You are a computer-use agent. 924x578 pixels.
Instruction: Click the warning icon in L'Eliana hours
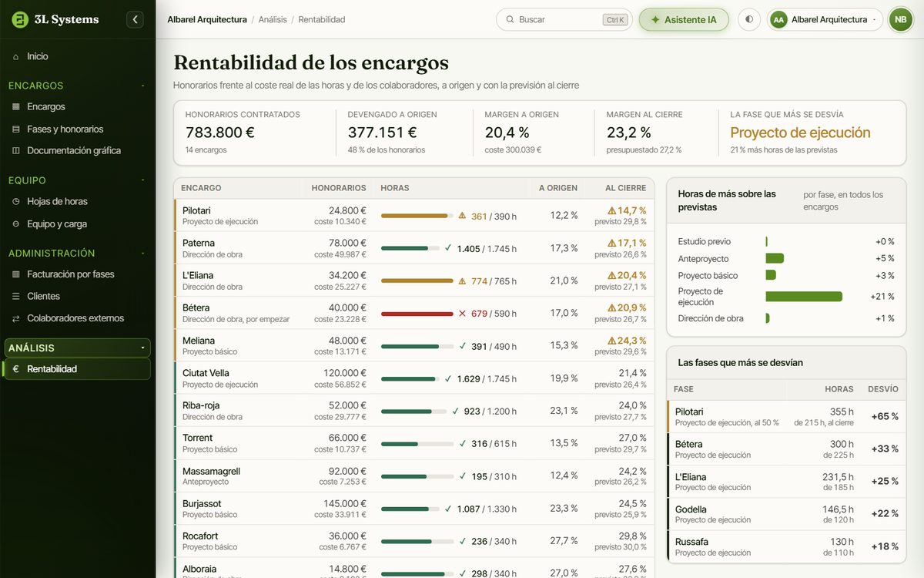coord(462,281)
